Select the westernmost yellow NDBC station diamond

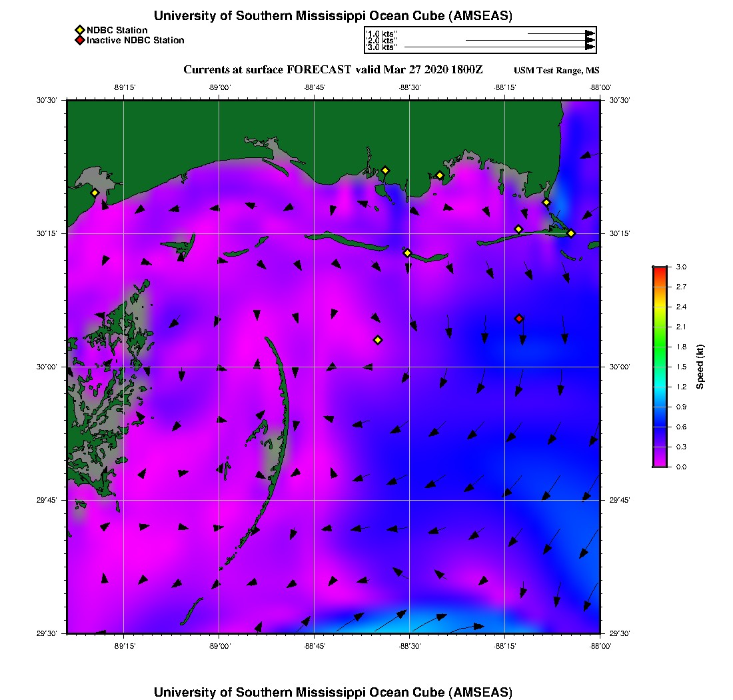pos(95,193)
